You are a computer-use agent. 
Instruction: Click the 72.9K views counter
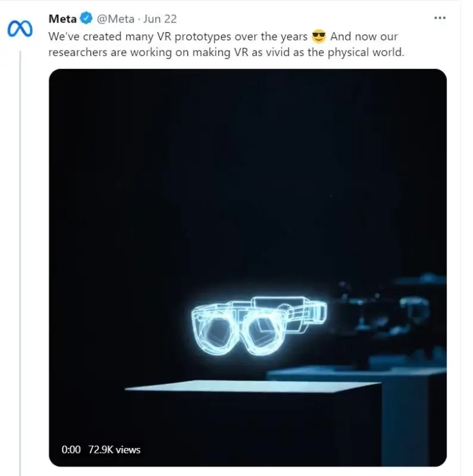click(x=113, y=450)
